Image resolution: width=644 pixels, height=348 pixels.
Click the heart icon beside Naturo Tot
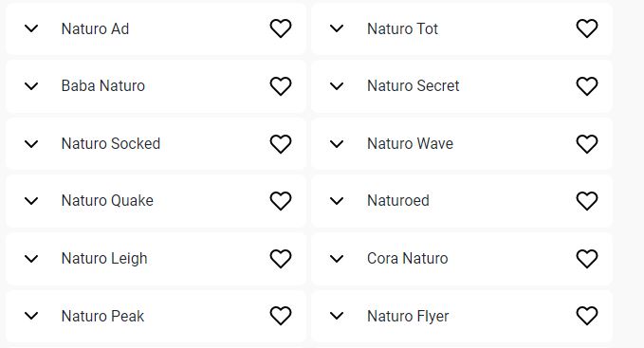[587, 28]
